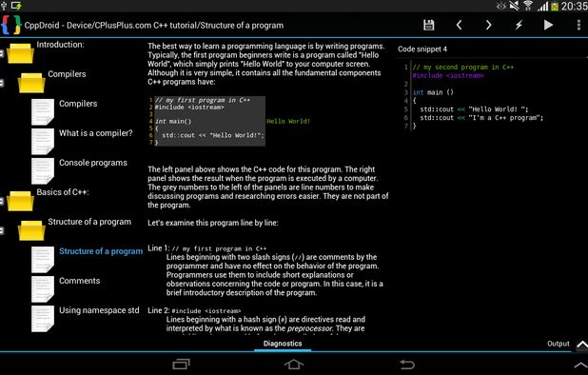Collapse the Compilers folder
The image size is (588, 375).
click(x=2, y=83)
